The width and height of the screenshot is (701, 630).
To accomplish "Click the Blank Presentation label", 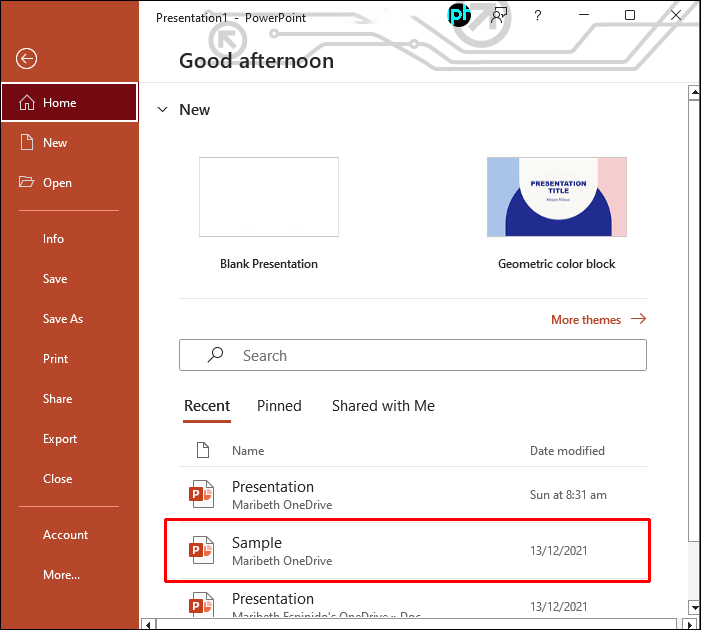I will click(x=269, y=264).
